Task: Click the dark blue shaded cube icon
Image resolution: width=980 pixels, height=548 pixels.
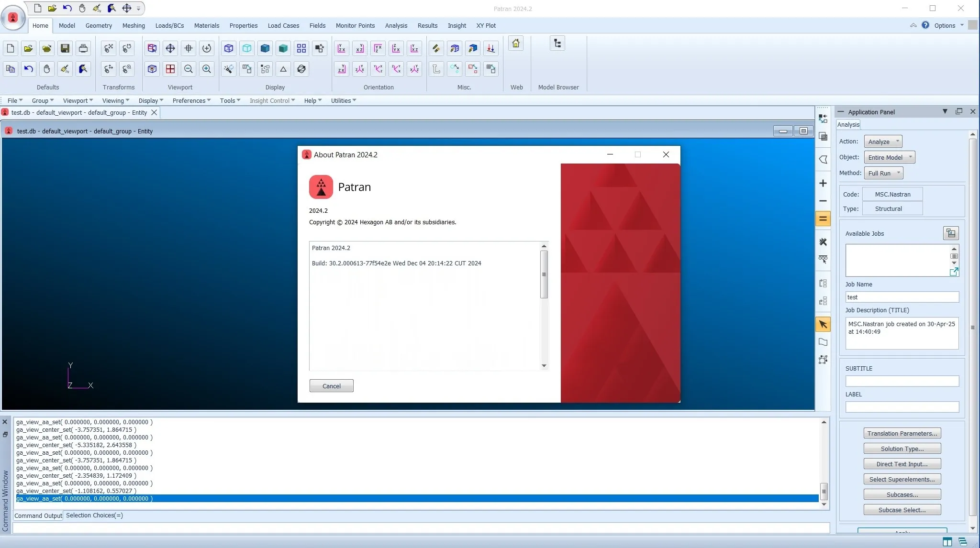Action: click(265, 48)
